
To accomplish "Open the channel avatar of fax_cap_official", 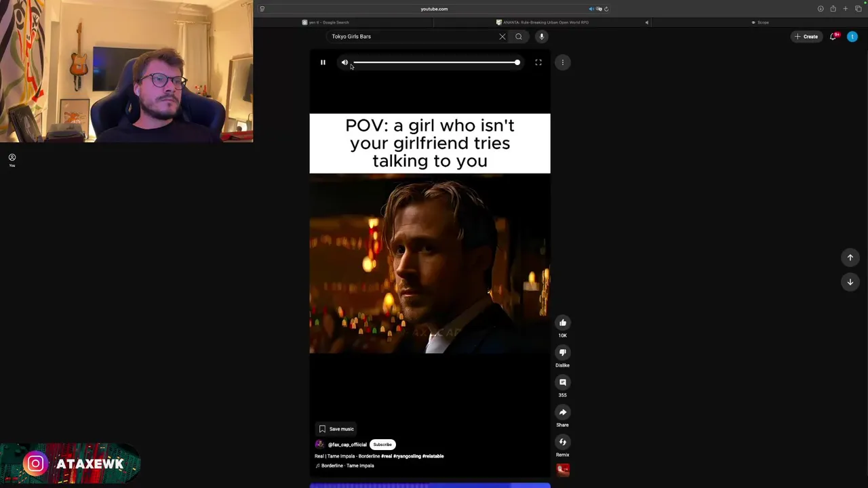I will (x=319, y=445).
